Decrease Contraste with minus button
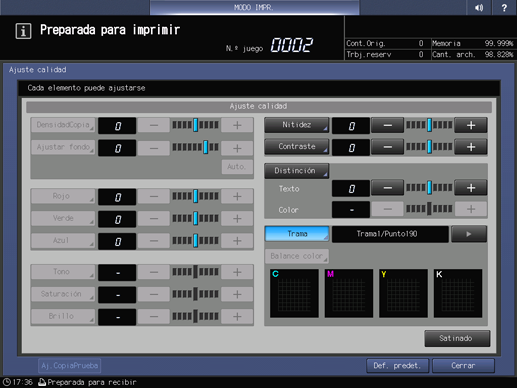The height and width of the screenshot is (388, 517). coord(387,147)
